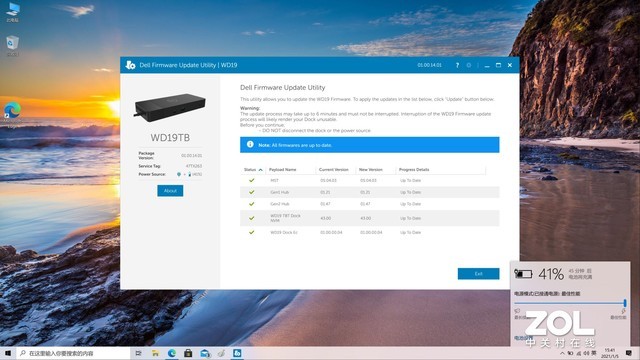Click the Dell Firmware Update Utility logo icon

pyautogui.click(x=130, y=65)
